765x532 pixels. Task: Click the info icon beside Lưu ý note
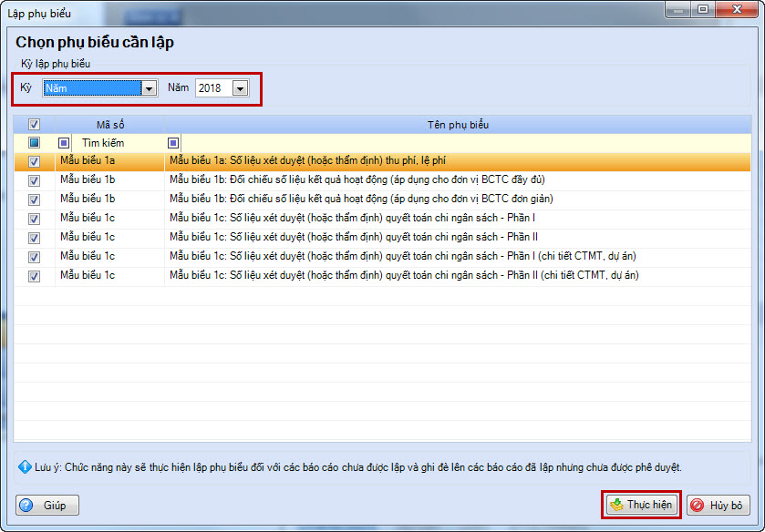(x=25, y=467)
